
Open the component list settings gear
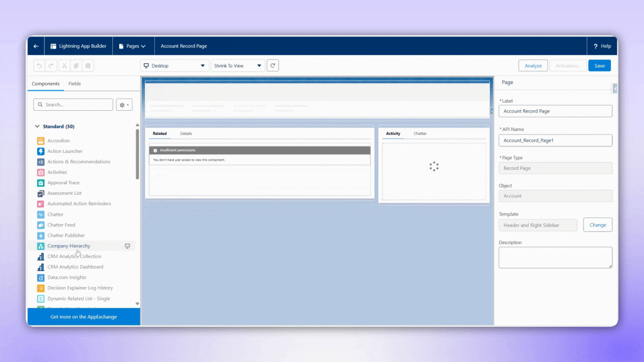124,105
